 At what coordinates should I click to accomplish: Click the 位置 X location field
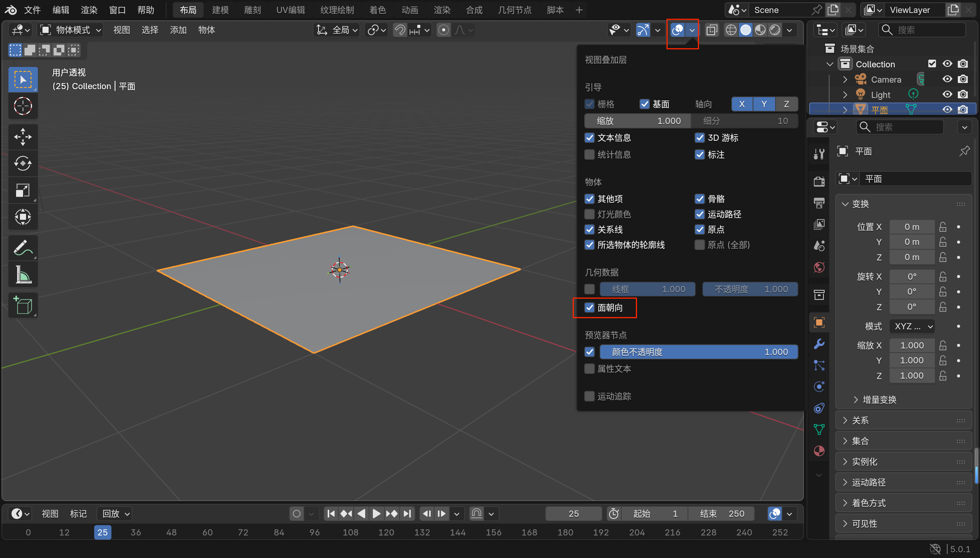(911, 227)
